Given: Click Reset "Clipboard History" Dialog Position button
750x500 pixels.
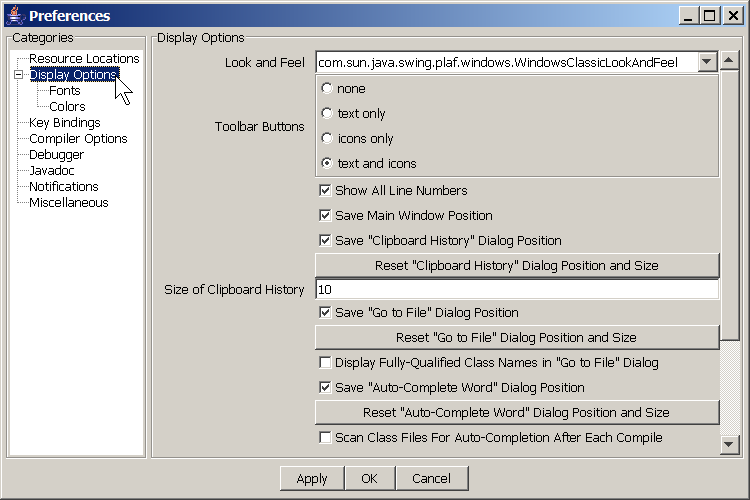Looking at the screenshot, I should (x=517, y=265).
